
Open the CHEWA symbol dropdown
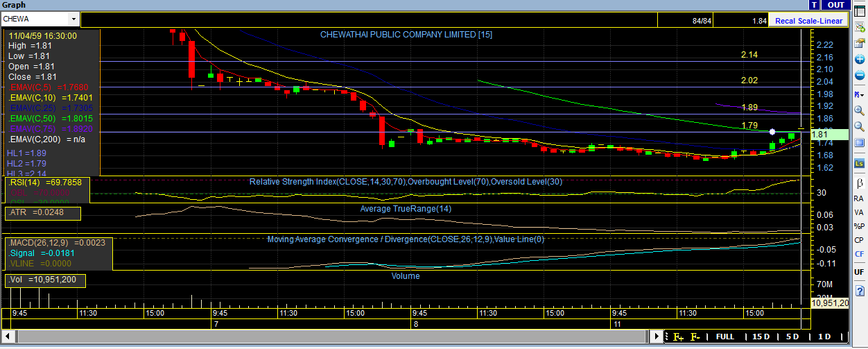pyautogui.click(x=75, y=19)
